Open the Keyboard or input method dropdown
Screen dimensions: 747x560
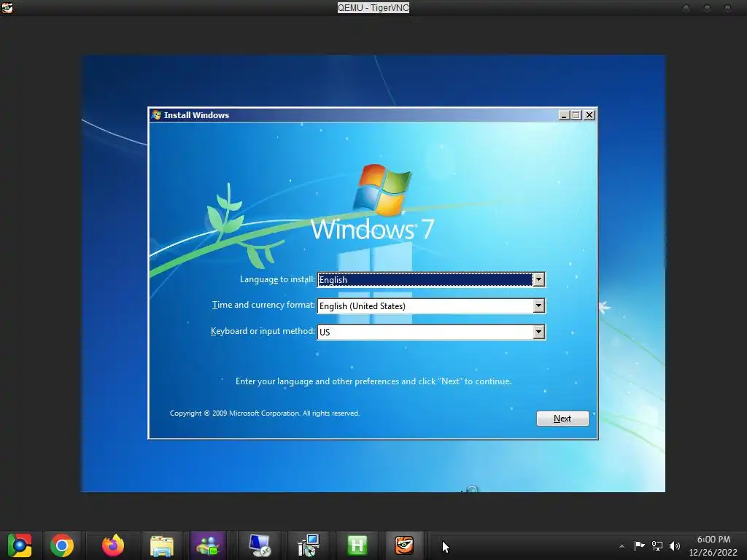point(431,332)
